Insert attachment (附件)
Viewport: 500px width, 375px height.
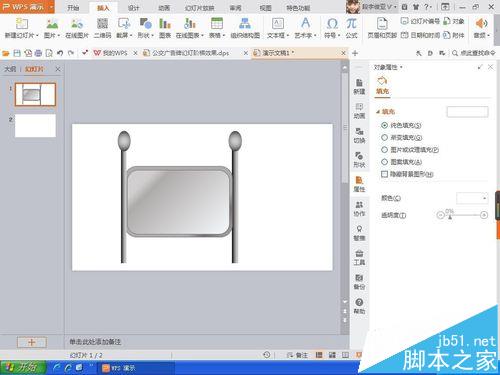coord(454,35)
